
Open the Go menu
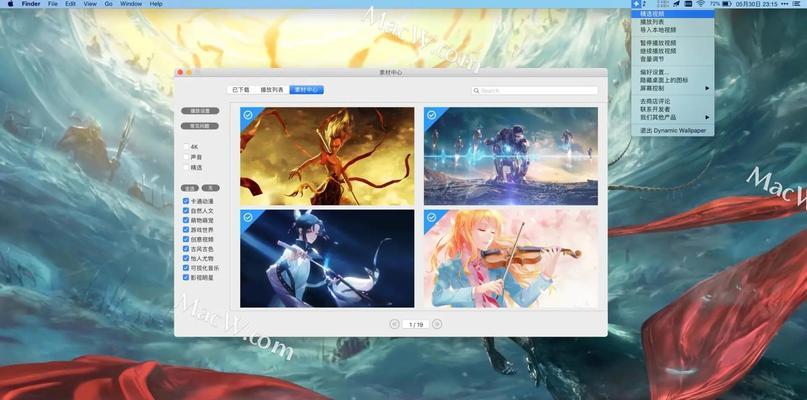click(x=109, y=4)
